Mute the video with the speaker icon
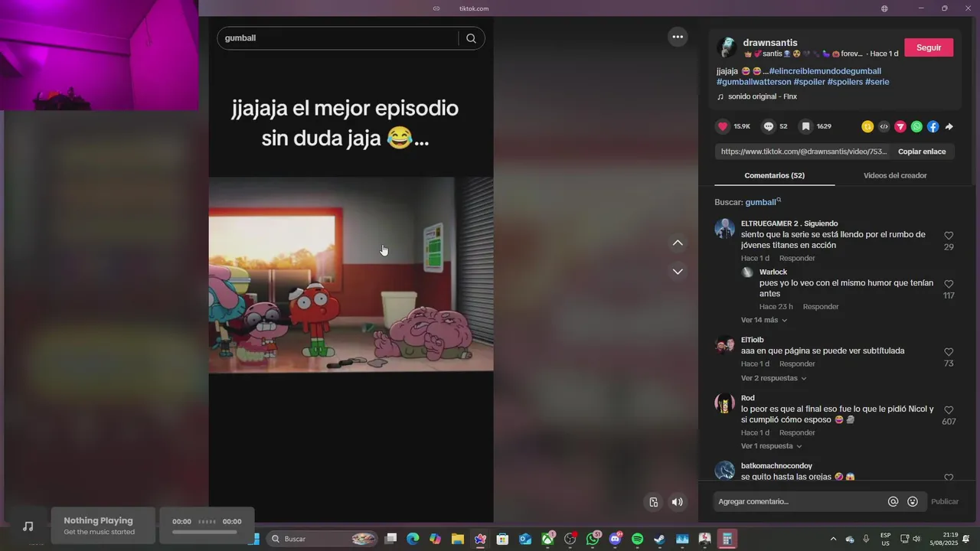 pyautogui.click(x=677, y=502)
